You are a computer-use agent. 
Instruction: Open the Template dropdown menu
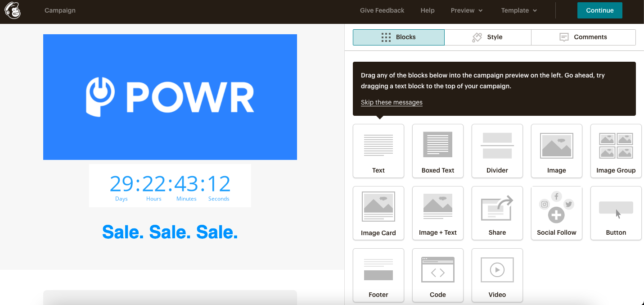point(519,10)
